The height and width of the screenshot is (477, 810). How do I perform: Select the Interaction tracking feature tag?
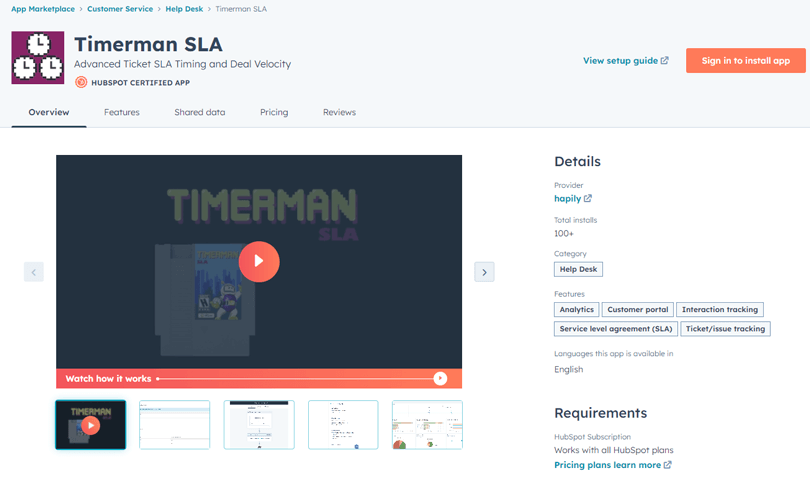pyautogui.click(x=720, y=310)
